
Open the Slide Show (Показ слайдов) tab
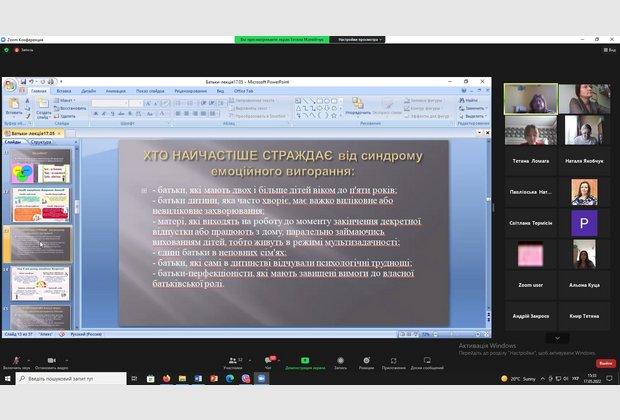tap(150, 91)
